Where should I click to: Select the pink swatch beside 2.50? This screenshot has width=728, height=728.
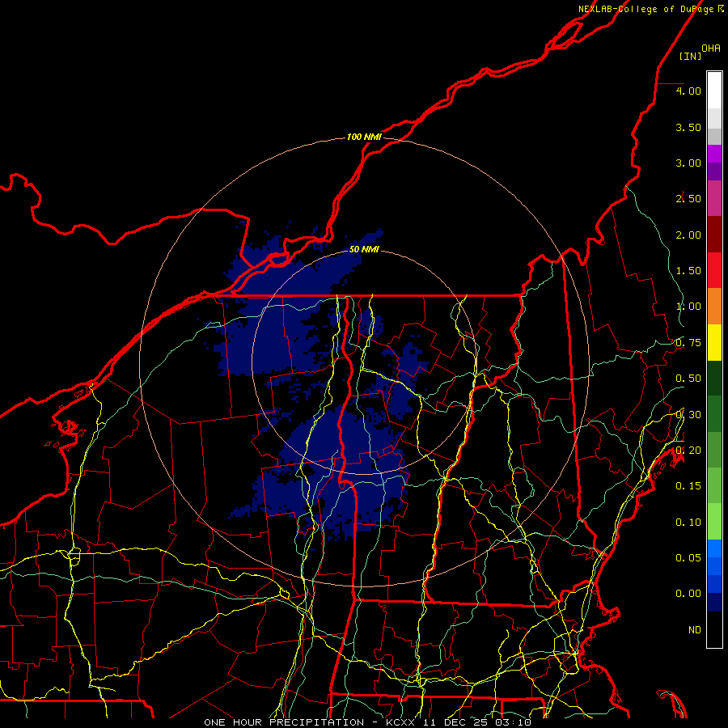tap(714, 198)
